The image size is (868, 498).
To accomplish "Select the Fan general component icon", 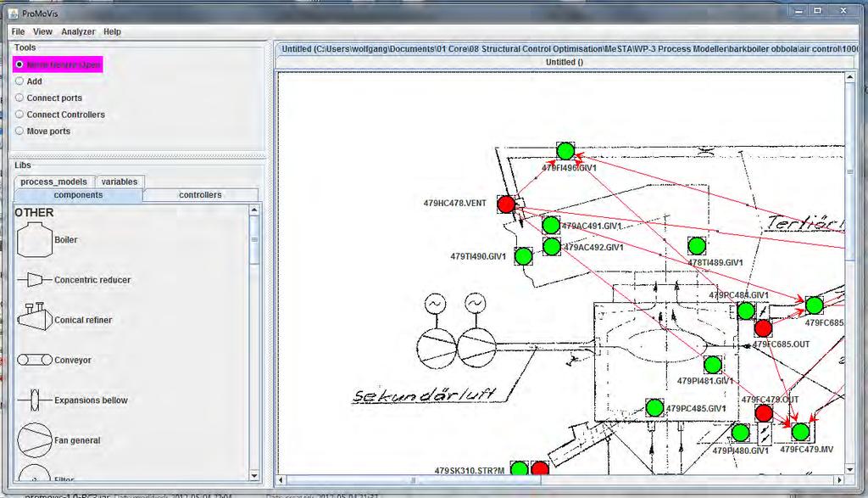I will [34, 440].
